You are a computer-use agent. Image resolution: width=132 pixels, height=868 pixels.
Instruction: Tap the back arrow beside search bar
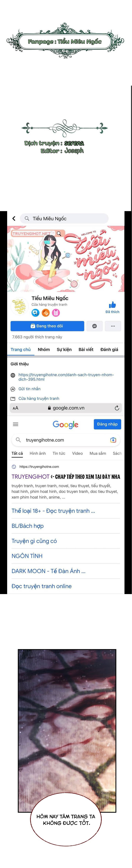(x=14, y=218)
